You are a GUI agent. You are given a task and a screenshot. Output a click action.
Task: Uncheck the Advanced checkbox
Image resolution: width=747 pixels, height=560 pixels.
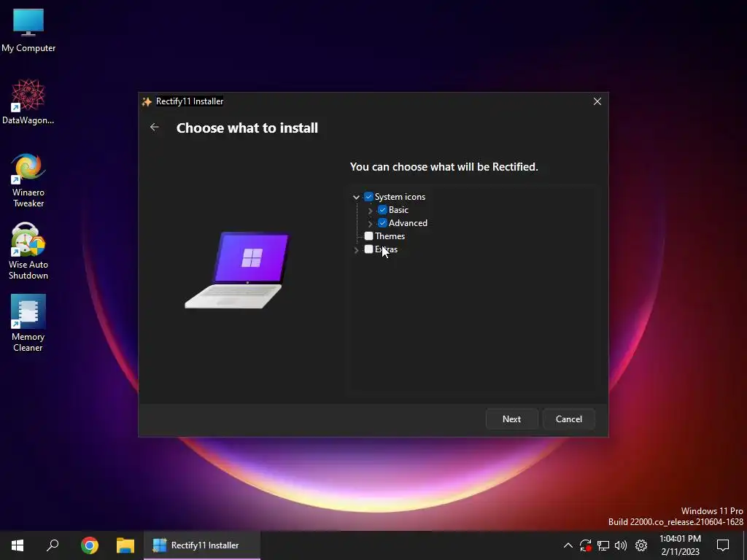point(382,223)
